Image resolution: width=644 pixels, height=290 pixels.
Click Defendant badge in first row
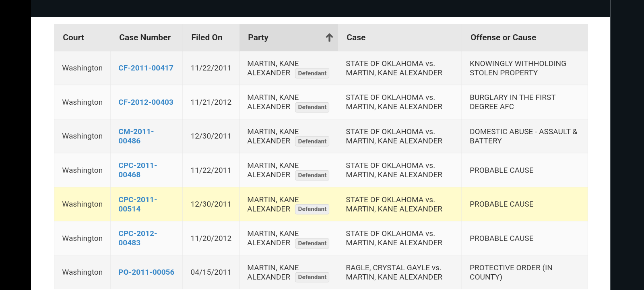click(312, 73)
